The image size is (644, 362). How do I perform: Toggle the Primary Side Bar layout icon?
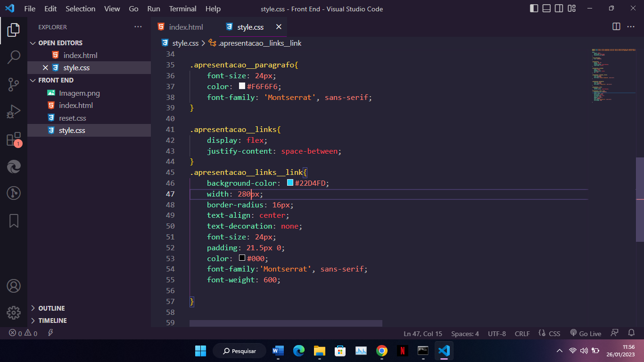click(x=534, y=8)
